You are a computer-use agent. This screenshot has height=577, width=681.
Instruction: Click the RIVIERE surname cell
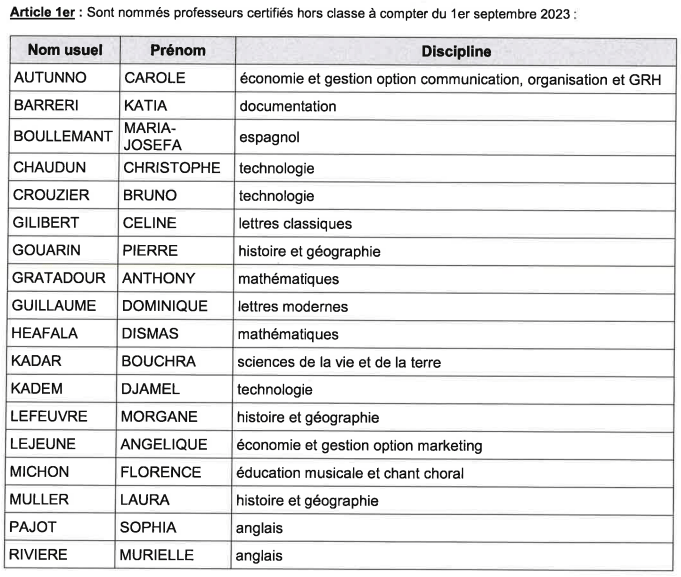(45, 555)
